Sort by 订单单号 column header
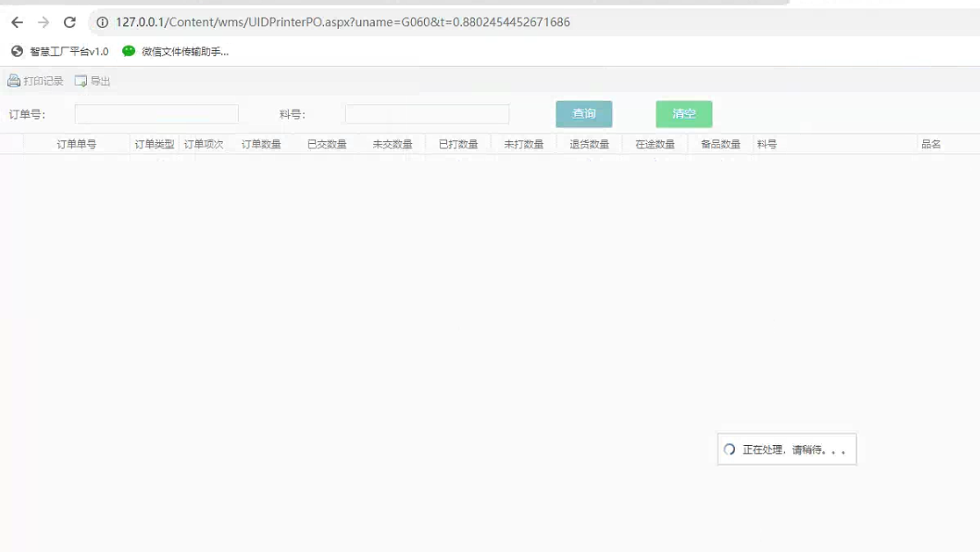 pos(76,144)
